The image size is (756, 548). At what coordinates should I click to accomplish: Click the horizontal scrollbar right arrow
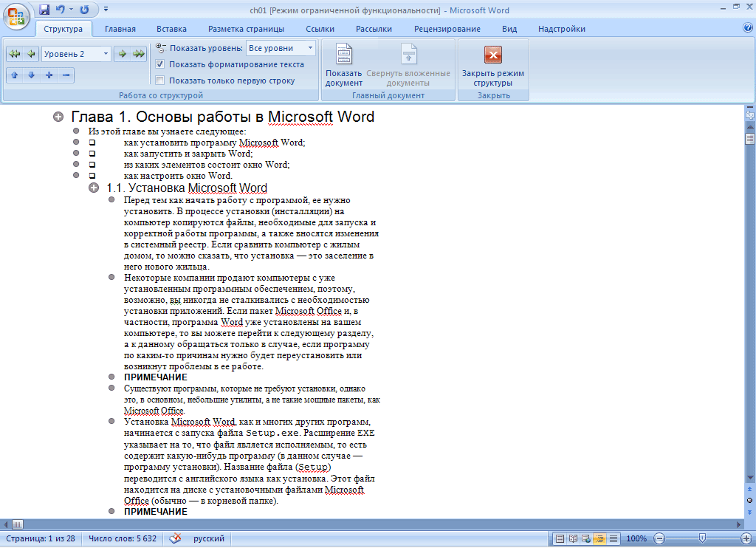(x=738, y=524)
